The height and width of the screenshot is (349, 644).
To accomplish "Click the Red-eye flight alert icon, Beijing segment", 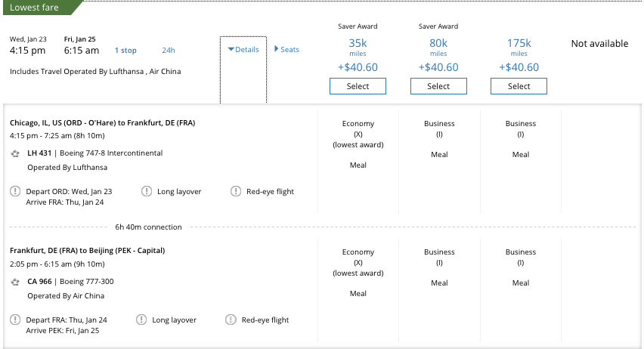I will click(x=231, y=320).
